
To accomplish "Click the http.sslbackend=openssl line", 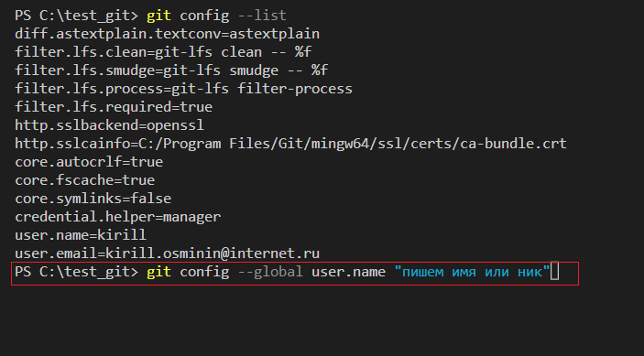I will 110,125.
